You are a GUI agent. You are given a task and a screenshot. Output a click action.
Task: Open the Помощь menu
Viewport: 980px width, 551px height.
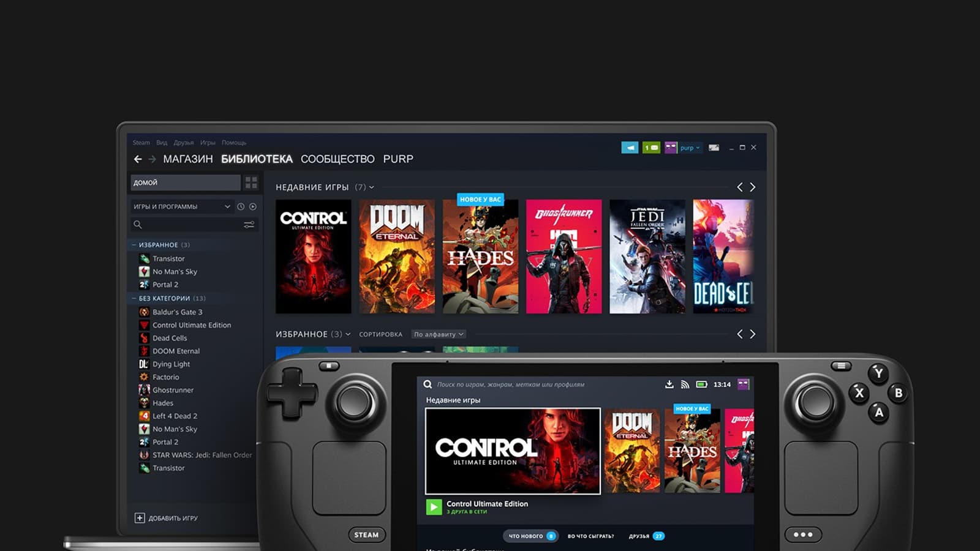tap(234, 143)
